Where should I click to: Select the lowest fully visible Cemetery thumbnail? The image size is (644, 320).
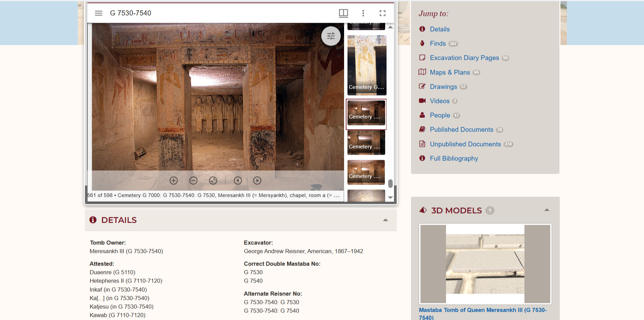pos(366,172)
